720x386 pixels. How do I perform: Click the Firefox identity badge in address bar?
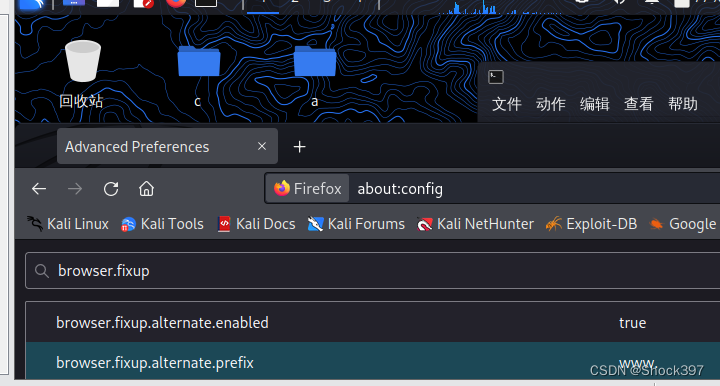click(x=307, y=189)
